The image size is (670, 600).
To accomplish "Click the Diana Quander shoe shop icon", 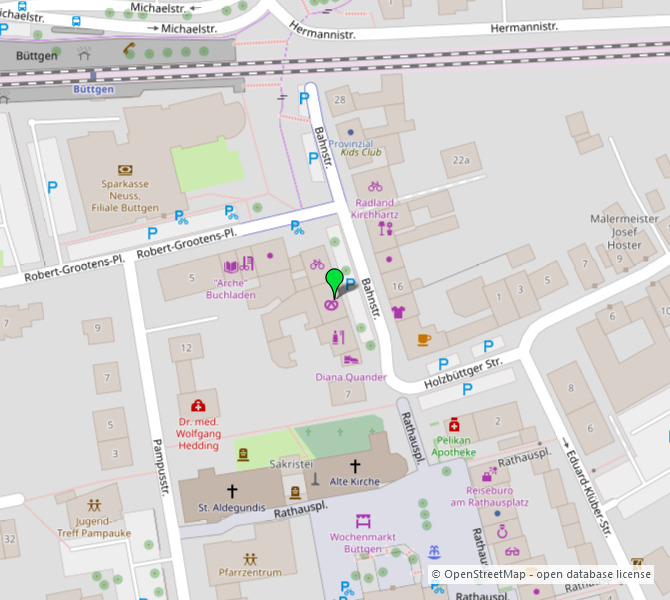I will click(350, 360).
